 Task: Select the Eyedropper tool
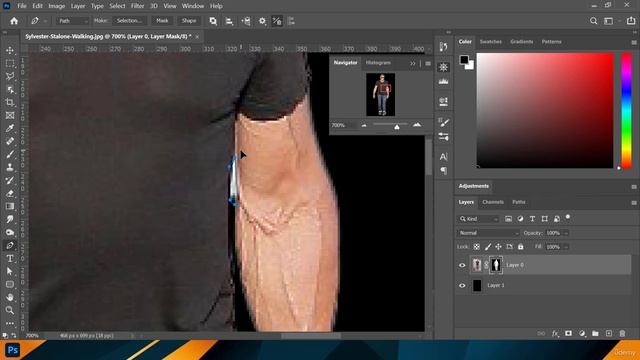pos(10,128)
